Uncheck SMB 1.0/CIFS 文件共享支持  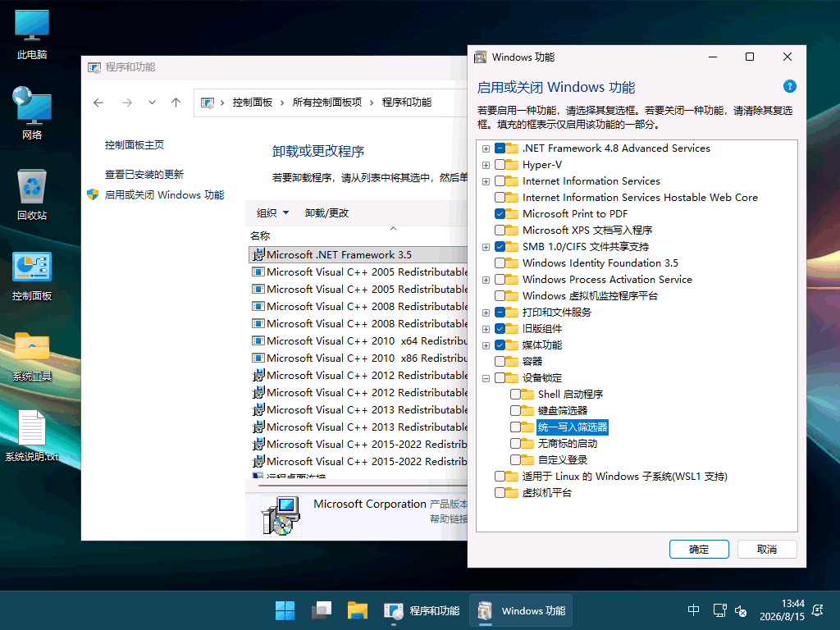pos(500,246)
